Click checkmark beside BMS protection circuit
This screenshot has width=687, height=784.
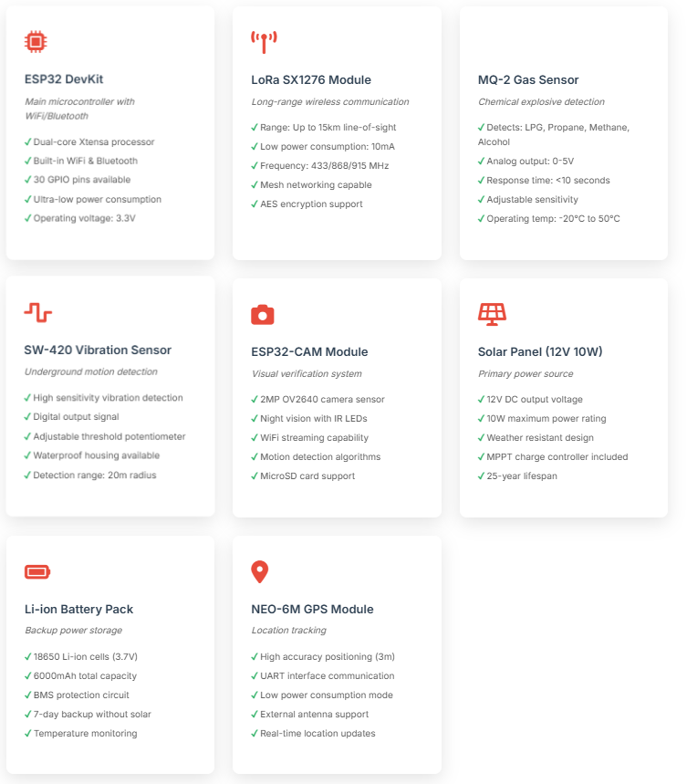(x=28, y=695)
